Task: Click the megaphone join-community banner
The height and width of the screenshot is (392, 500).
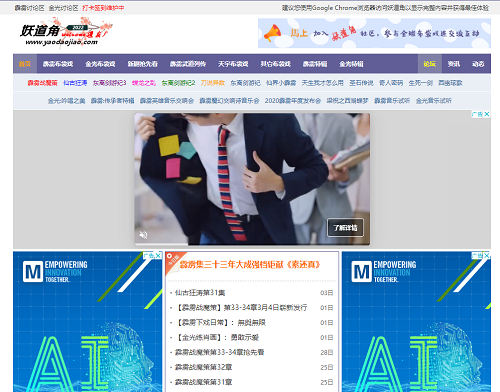Action: tap(374, 33)
